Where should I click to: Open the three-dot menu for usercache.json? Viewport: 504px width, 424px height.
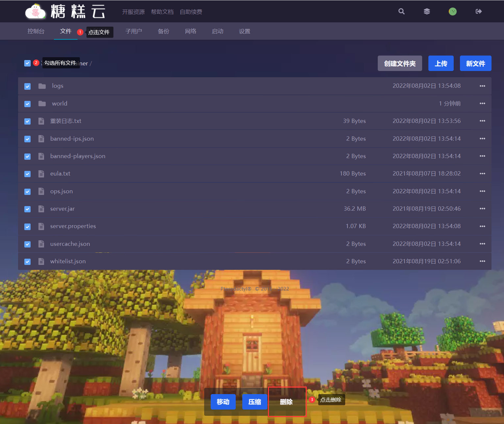pyautogui.click(x=482, y=244)
